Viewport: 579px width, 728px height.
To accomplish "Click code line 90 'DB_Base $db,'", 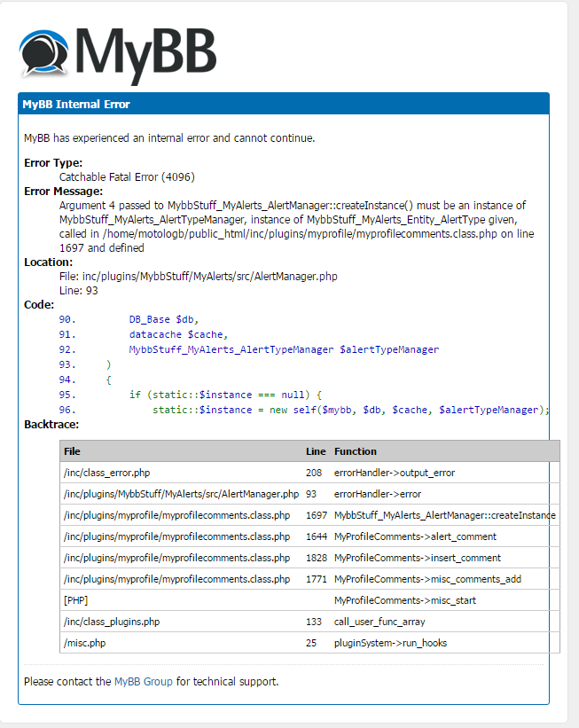I will click(x=163, y=319).
